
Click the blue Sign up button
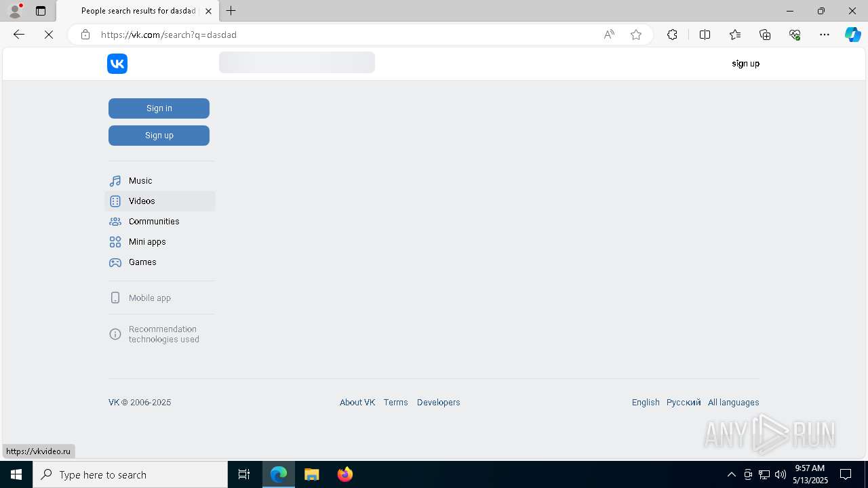(x=159, y=136)
